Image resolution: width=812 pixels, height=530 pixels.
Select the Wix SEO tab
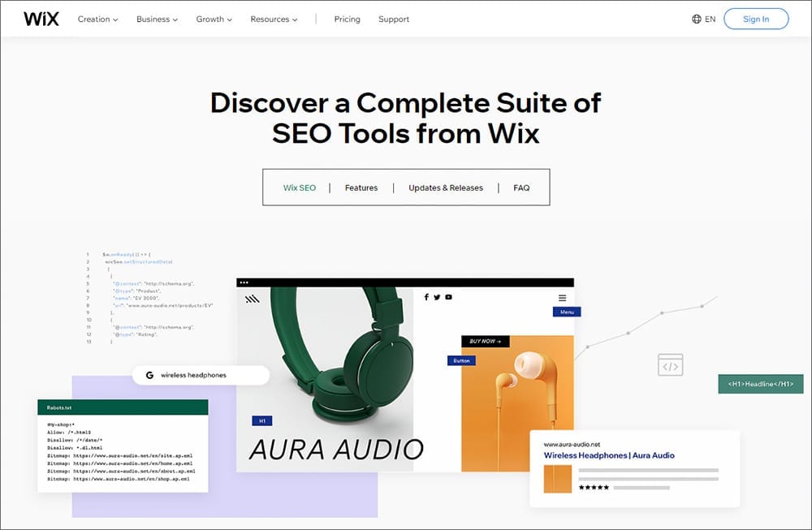click(x=300, y=187)
